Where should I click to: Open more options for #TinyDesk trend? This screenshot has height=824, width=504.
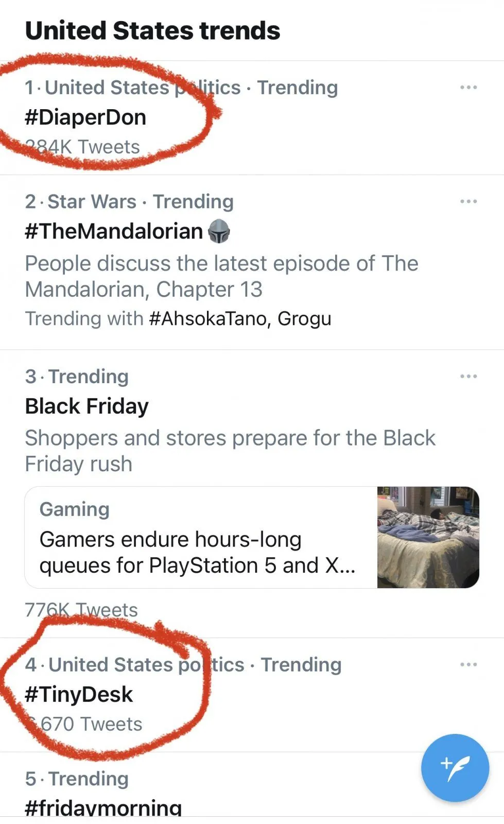(468, 664)
